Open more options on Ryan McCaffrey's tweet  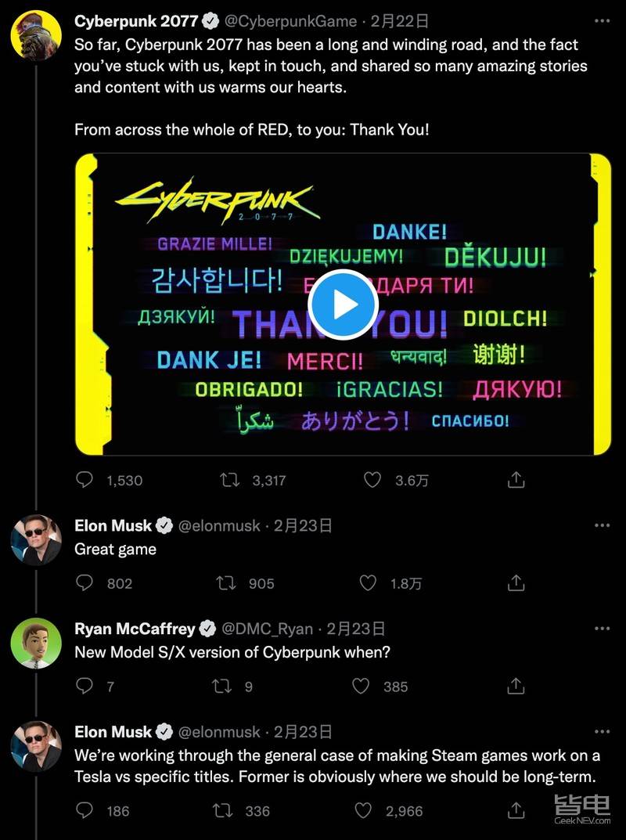click(x=602, y=628)
